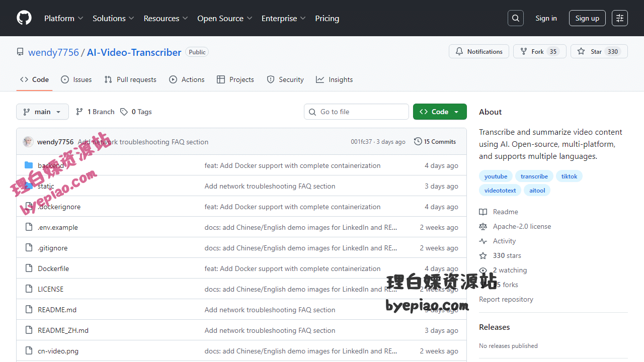Open the Actions tab
This screenshot has width=644, height=362.
click(187, 79)
